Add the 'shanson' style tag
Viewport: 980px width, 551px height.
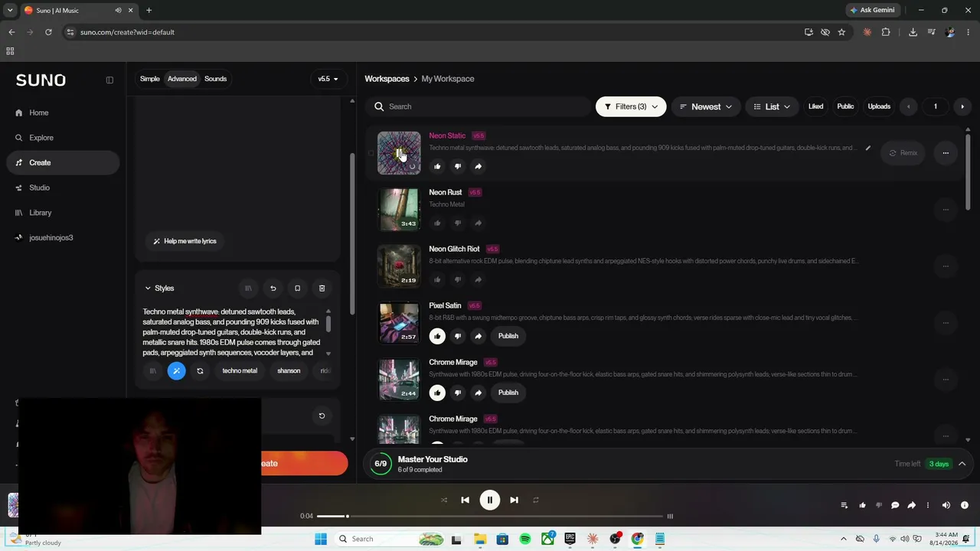pos(289,371)
